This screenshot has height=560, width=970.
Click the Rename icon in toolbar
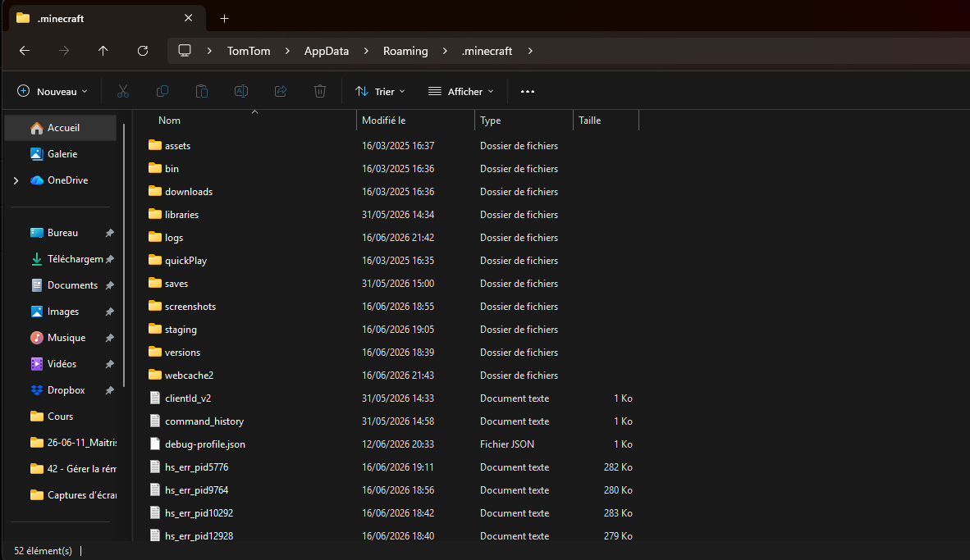click(x=241, y=92)
